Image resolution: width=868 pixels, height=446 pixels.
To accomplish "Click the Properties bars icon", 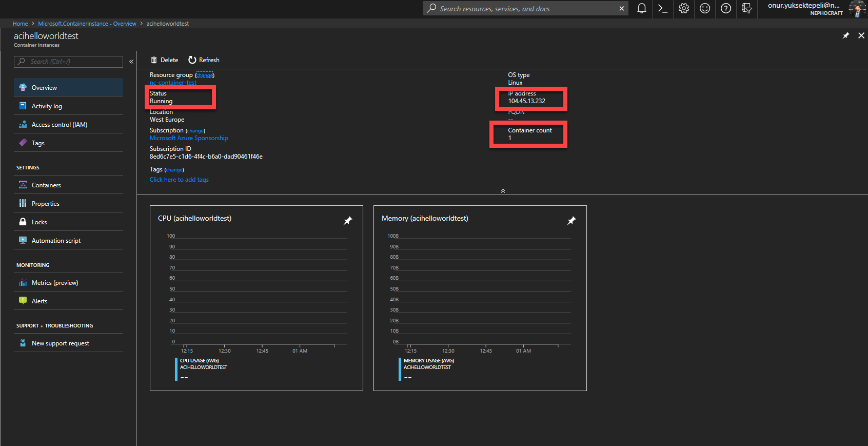I will [23, 203].
